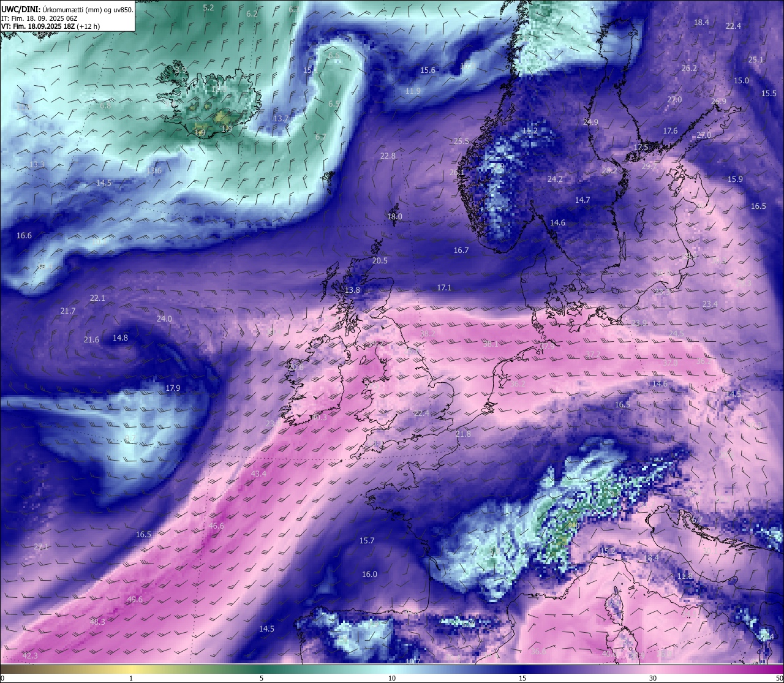Click the 24.2 value label
The height and width of the screenshot is (683, 784).
555,179
